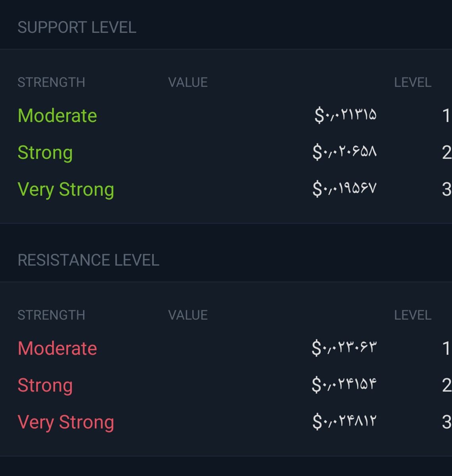Select the red Very Strong resistance label
This screenshot has height=476, width=452.
coord(66,422)
